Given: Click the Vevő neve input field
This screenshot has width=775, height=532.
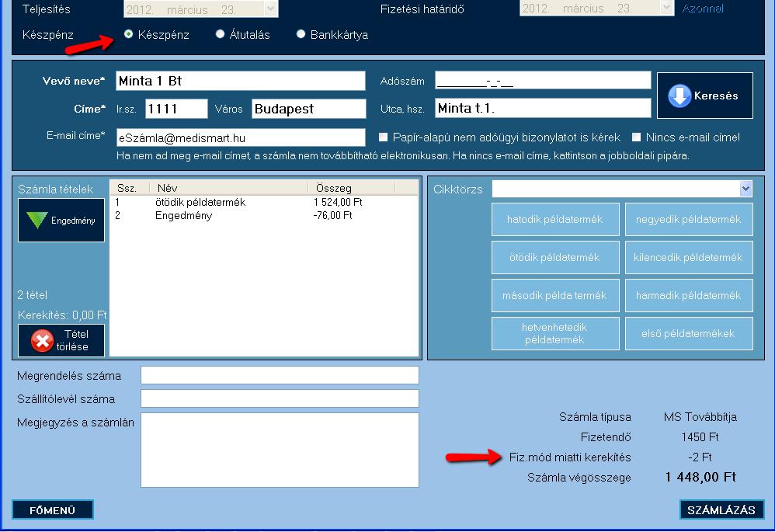Looking at the screenshot, I should 240,81.
